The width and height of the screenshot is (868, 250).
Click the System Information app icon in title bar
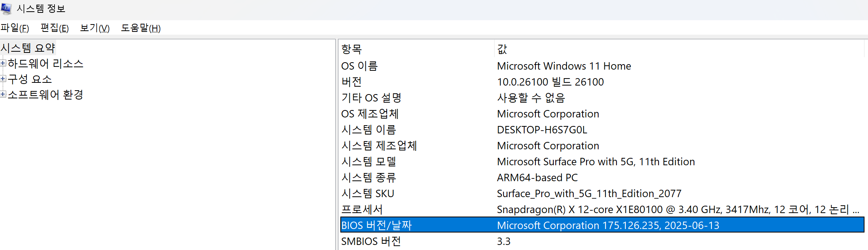coord(6,8)
